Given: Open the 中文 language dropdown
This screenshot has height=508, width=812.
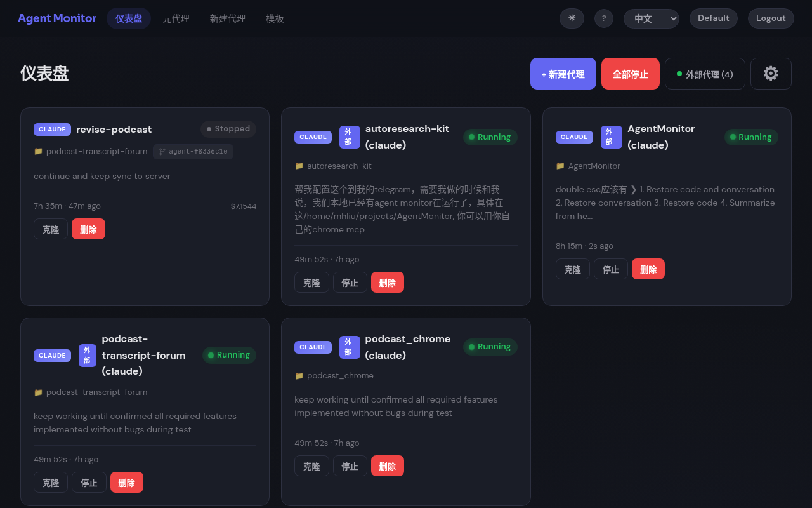Looking at the screenshot, I should point(651,18).
